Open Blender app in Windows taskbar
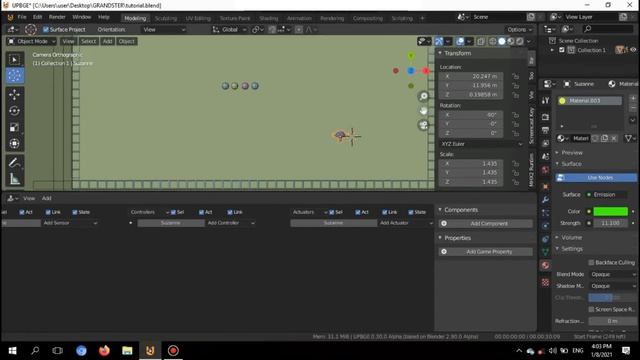 pos(150,351)
